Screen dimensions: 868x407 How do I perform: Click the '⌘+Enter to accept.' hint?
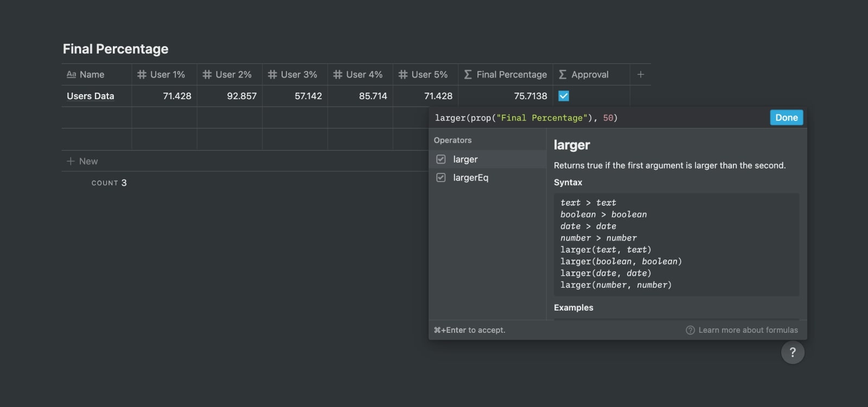(470, 330)
